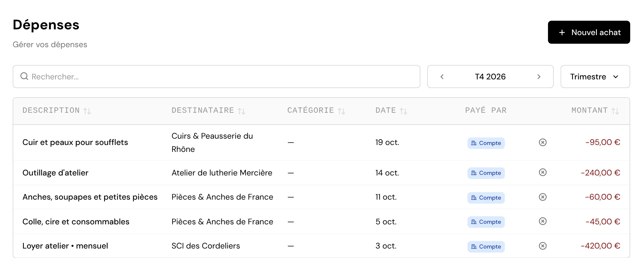Screen dimensions: 644x258
Task: Click the search magnifier icon
Action: point(24,76)
